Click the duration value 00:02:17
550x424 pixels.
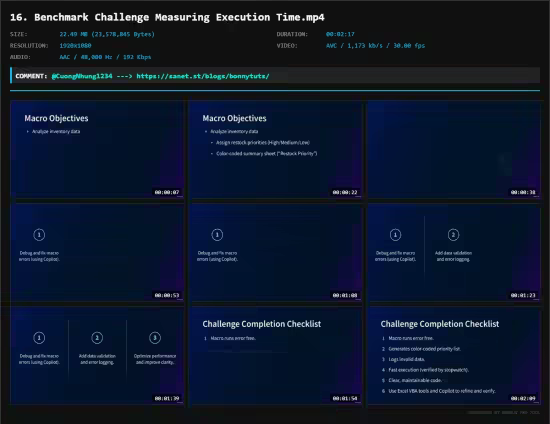point(340,34)
